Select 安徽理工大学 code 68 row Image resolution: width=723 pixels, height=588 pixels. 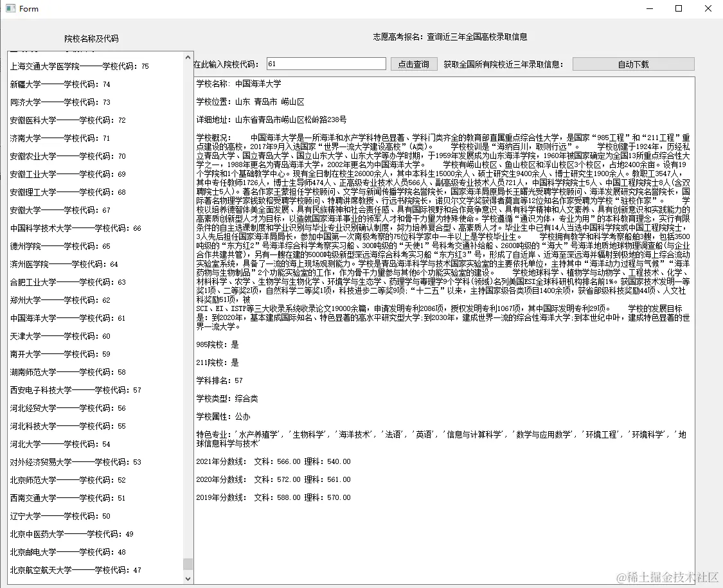[67, 192]
